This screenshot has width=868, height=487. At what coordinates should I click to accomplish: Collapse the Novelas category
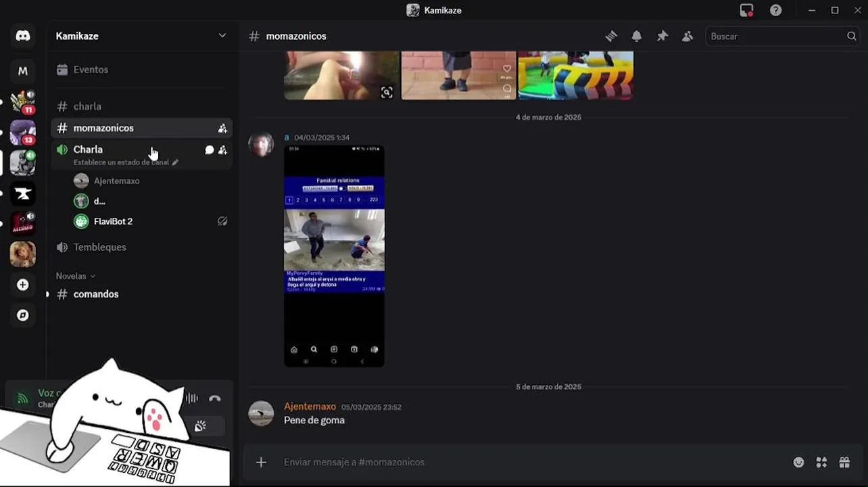point(76,276)
